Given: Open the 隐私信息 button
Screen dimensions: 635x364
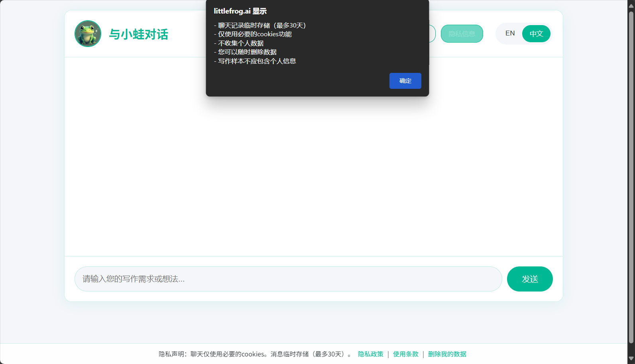Looking at the screenshot, I should pyautogui.click(x=462, y=34).
